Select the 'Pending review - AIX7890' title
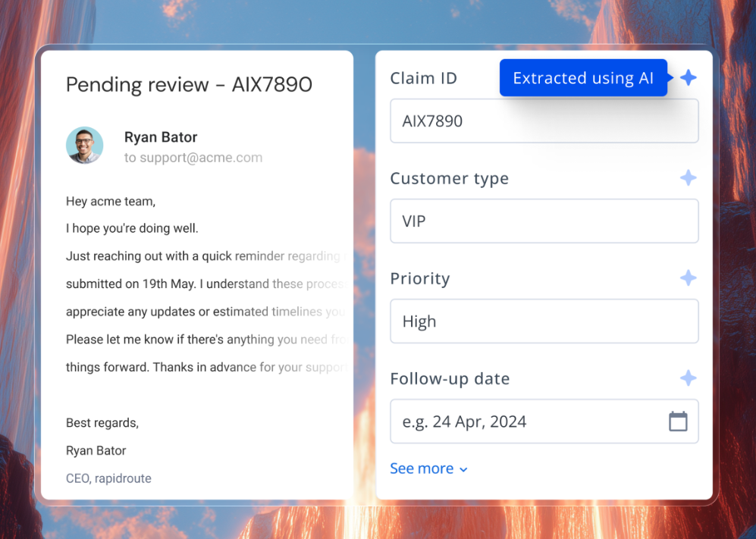This screenshot has height=539, width=756. coord(190,85)
